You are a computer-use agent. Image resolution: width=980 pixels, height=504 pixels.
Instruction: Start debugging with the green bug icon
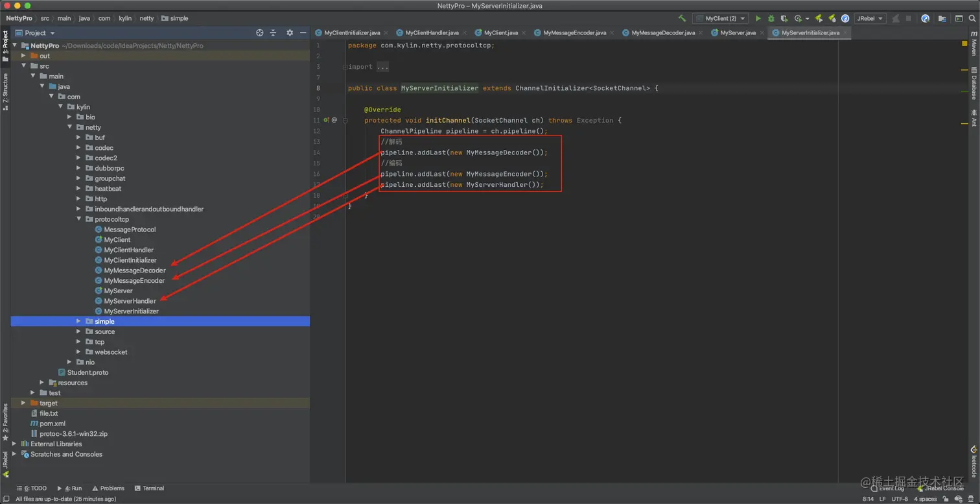pyautogui.click(x=771, y=19)
